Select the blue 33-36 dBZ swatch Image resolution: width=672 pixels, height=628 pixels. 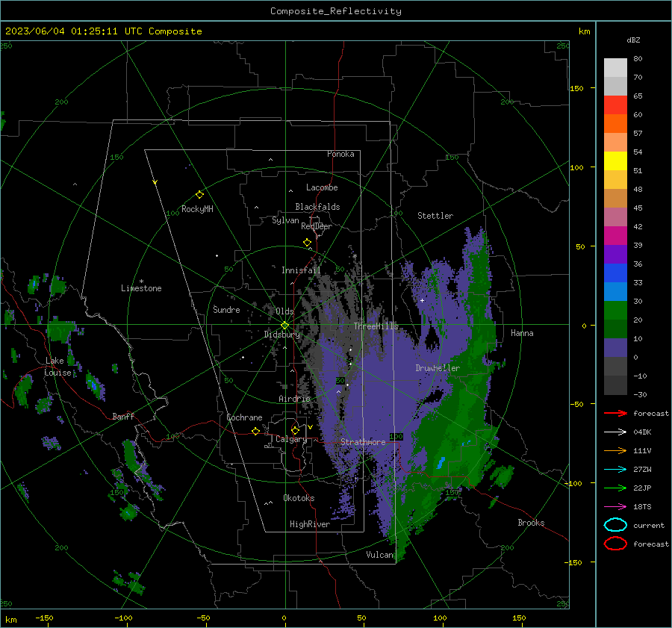(x=615, y=273)
